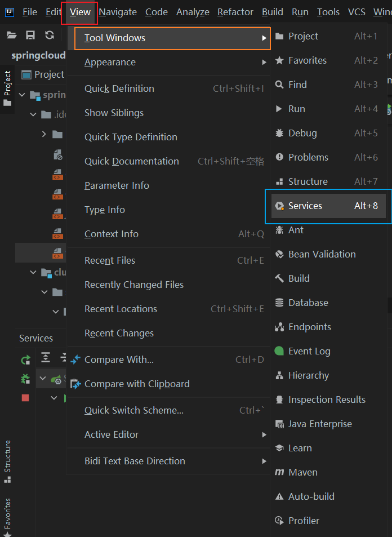Toggle the Structure side tab

pos(7,461)
